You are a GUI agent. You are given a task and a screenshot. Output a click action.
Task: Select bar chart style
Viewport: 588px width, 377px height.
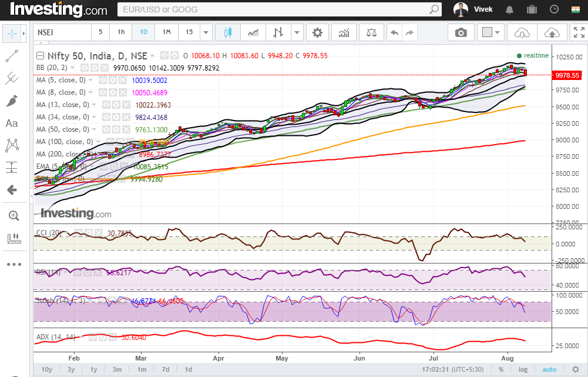[x=278, y=33]
